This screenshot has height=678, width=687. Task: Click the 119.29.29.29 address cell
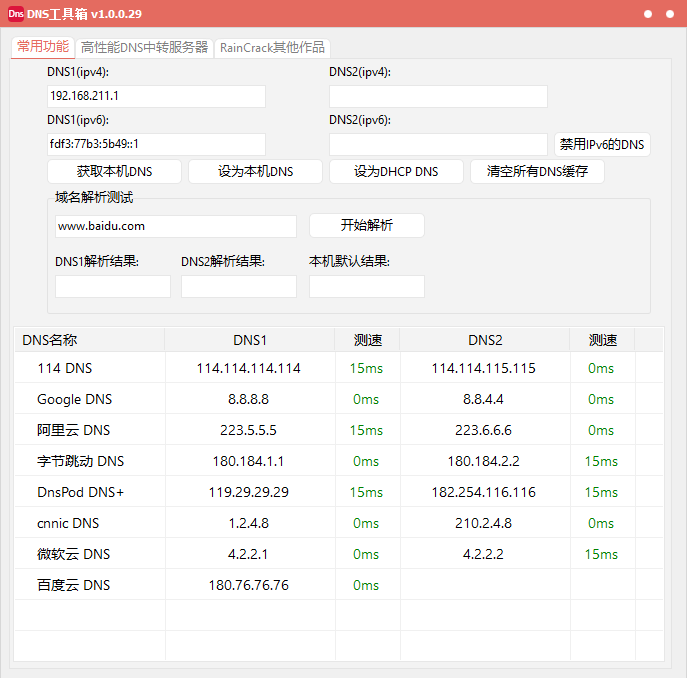[x=249, y=492]
